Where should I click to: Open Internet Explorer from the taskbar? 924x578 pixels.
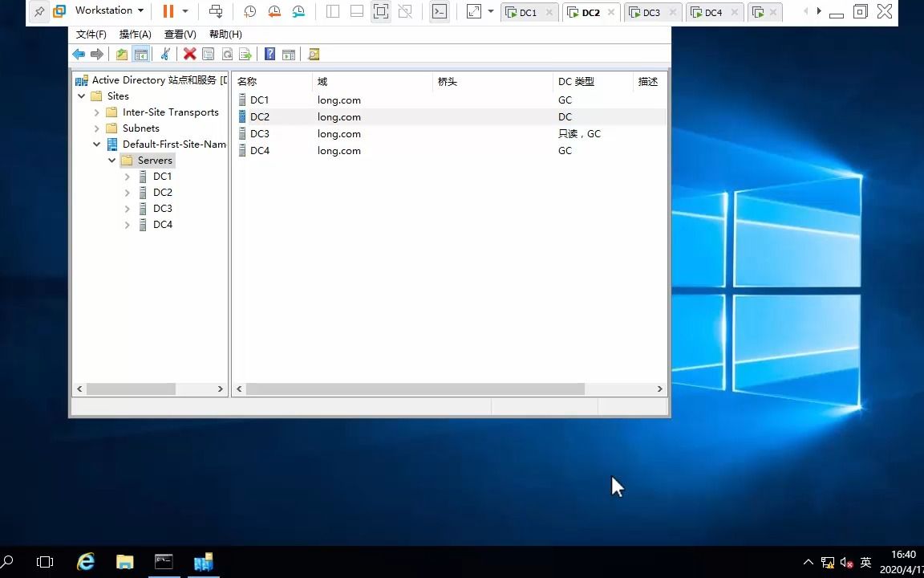coord(86,561)
